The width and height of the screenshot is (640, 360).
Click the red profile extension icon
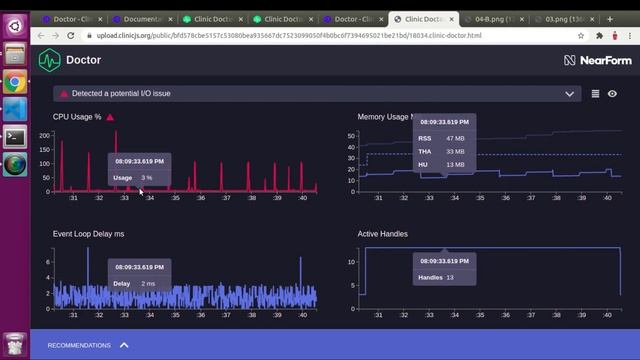[x=615, y=36]
